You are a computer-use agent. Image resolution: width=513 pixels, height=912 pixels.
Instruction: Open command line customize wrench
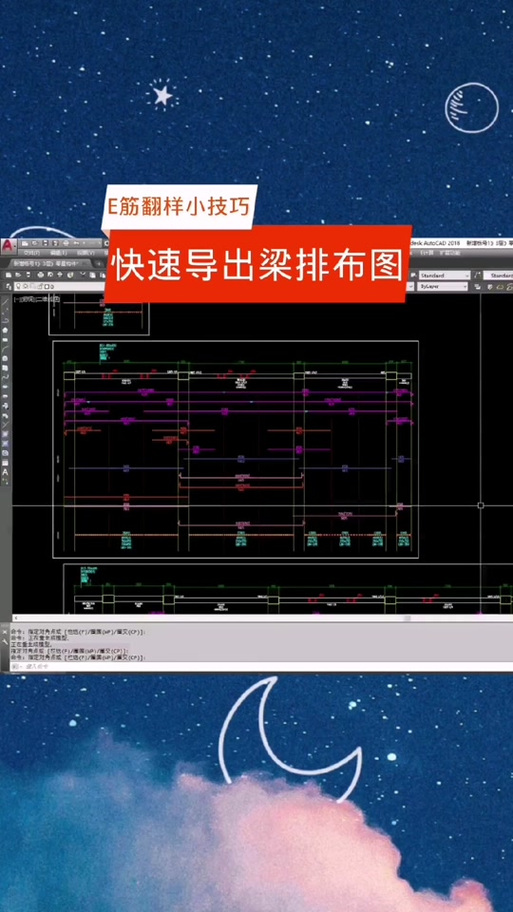click(x=5, y=642)
